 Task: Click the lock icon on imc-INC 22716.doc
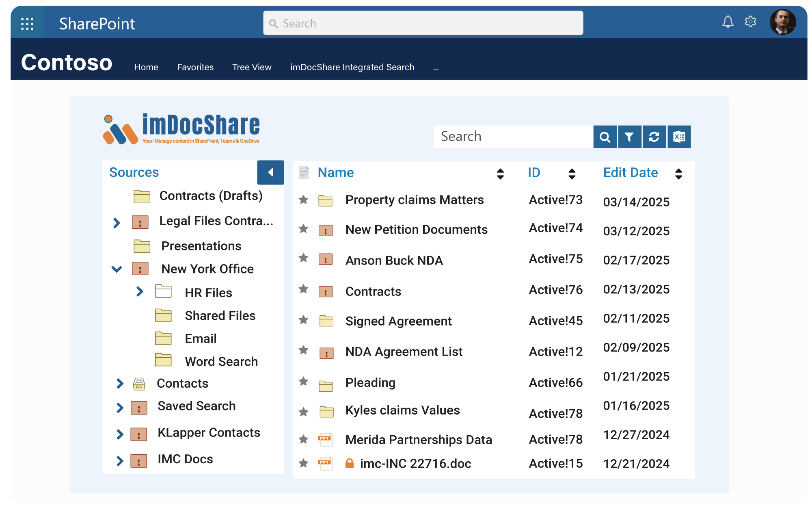[x=349, y=463]
